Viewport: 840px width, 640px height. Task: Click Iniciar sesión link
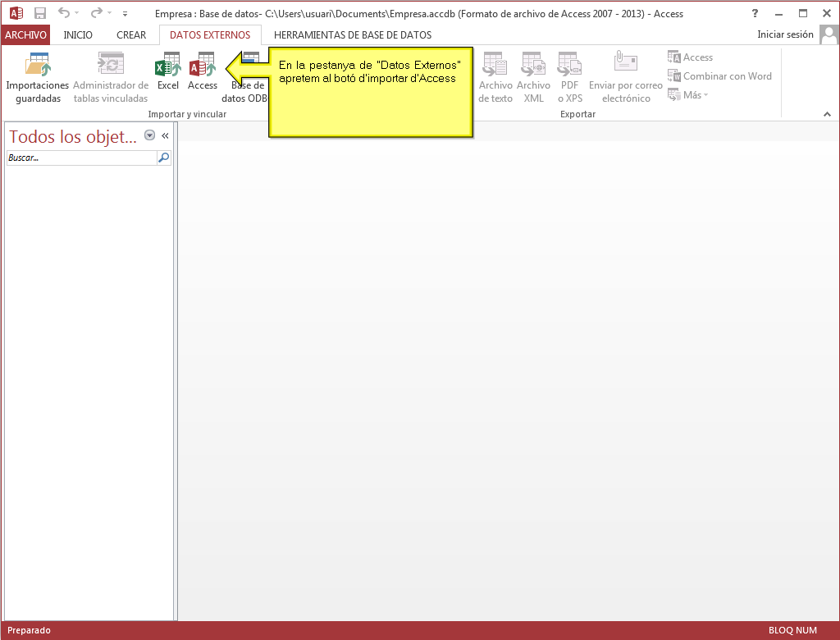tap(785, 34)
